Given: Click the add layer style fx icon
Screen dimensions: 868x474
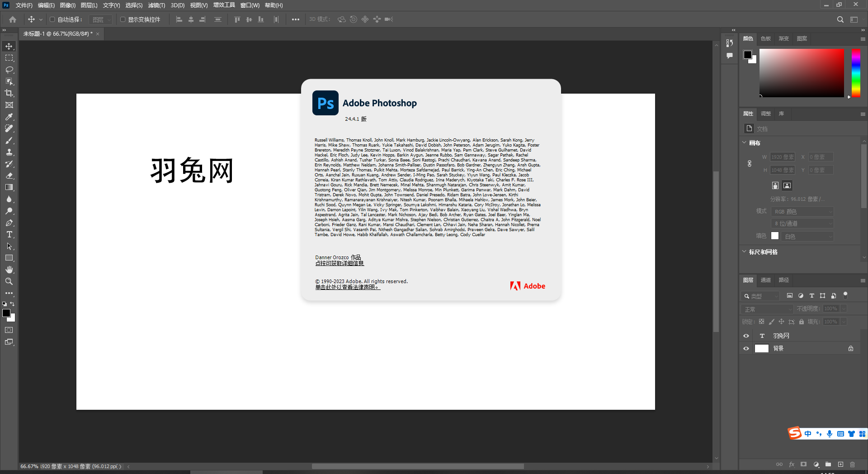Looking at the screenshot, I should pos(792,465).
